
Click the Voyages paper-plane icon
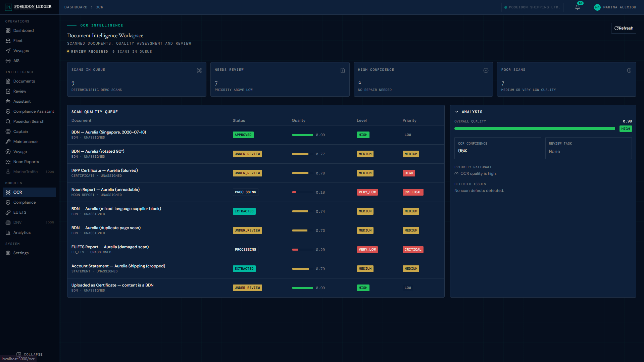pos(8,51)
